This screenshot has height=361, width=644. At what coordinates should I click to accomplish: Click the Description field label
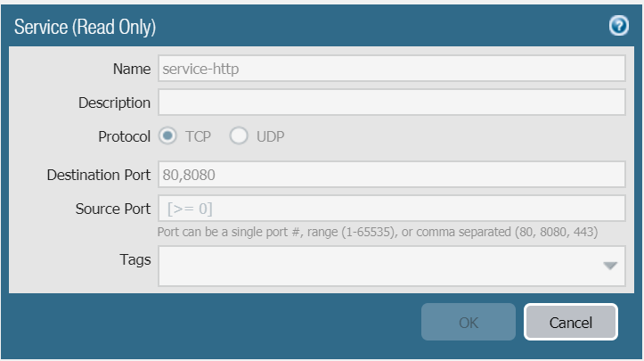coord(114,103)
